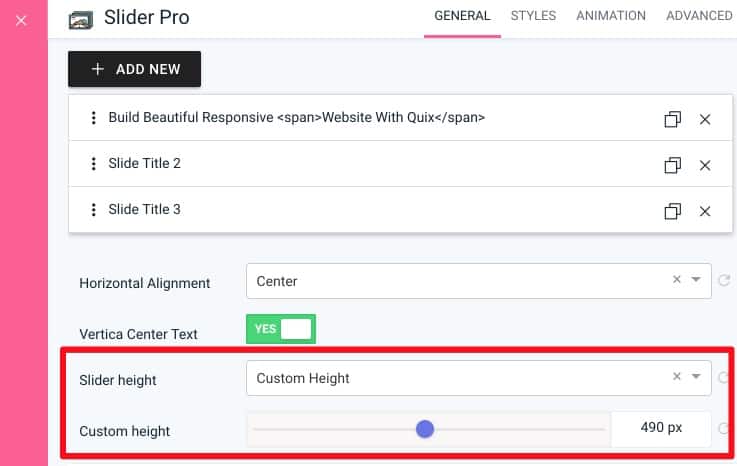Screen dimensions: 737x466
Task: Click drag handle dots of Slide Title 2
Action: (x=94, y=164)
